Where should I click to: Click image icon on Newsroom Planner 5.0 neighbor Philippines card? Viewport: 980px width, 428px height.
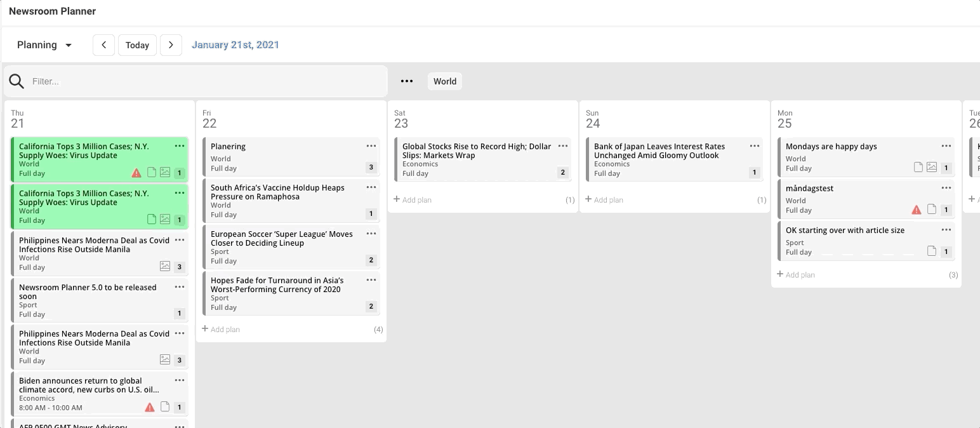pos(165,267)
